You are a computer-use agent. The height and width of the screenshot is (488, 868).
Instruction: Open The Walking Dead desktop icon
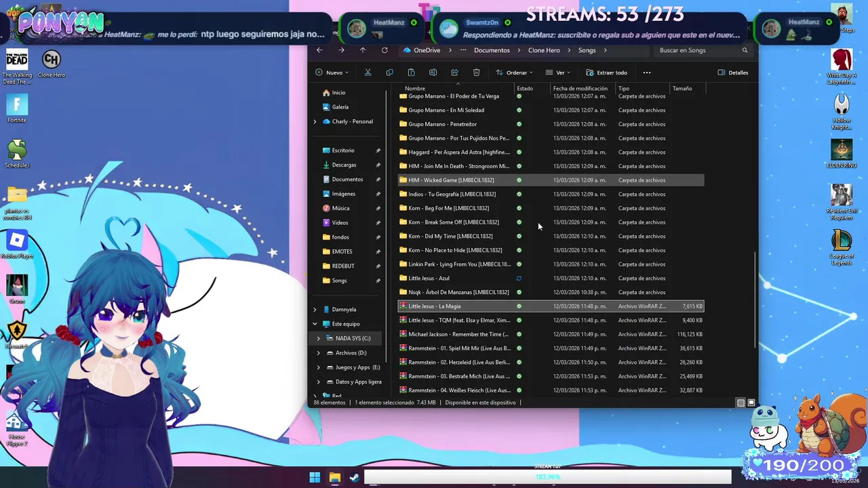tap(17, 68)
